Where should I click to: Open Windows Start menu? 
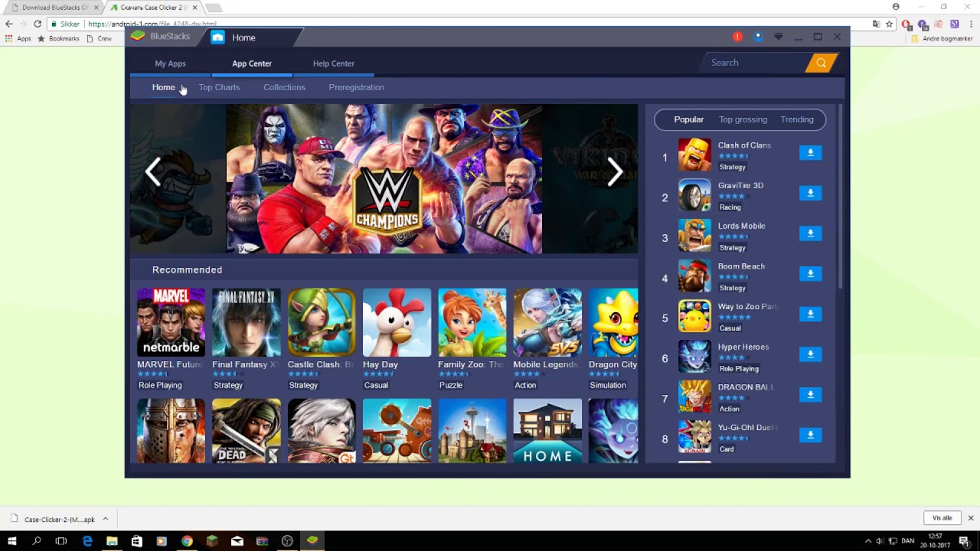(x=11, y=541)
